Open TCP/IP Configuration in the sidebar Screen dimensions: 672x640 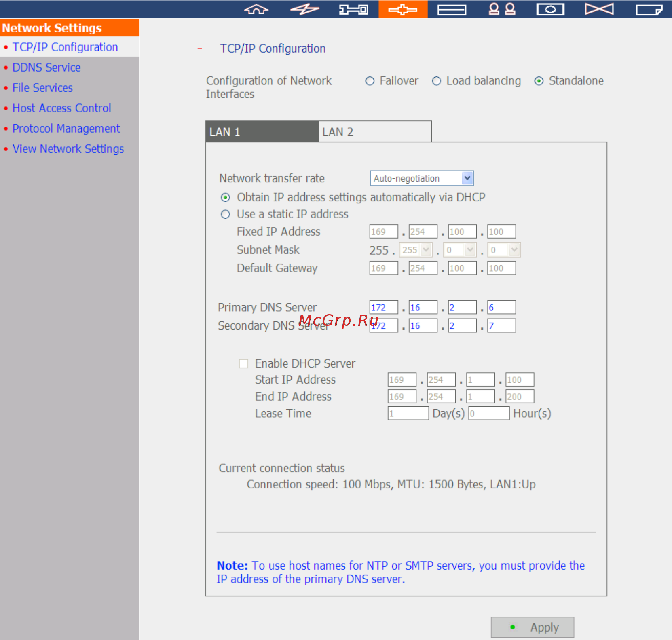click(x=65, y=47)
